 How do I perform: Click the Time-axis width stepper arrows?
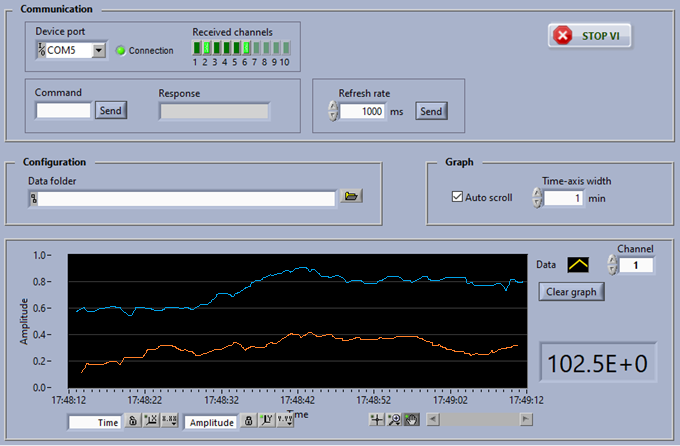536,198
